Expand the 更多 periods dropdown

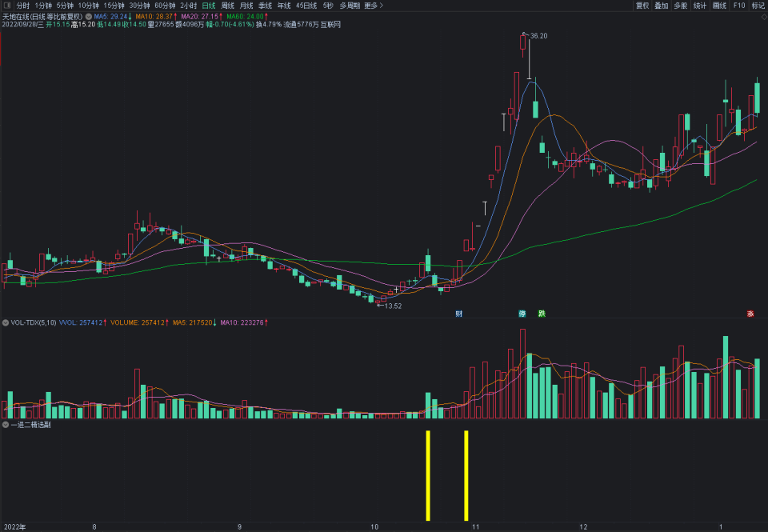pos(373,6)
